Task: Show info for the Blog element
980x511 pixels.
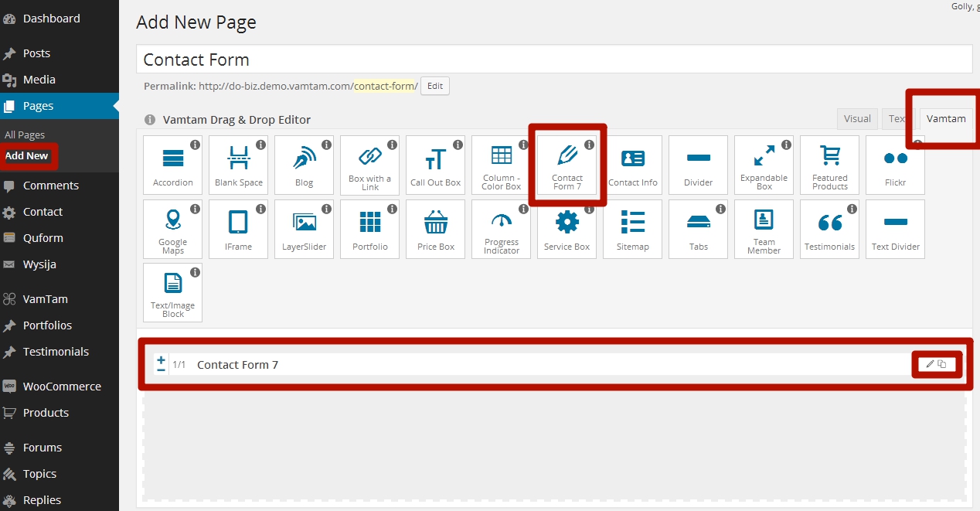Action: (x=327, y=145)
